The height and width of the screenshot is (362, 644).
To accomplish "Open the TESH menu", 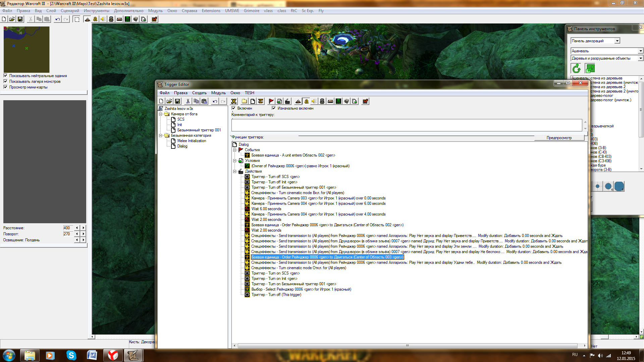I will (250, 93).
